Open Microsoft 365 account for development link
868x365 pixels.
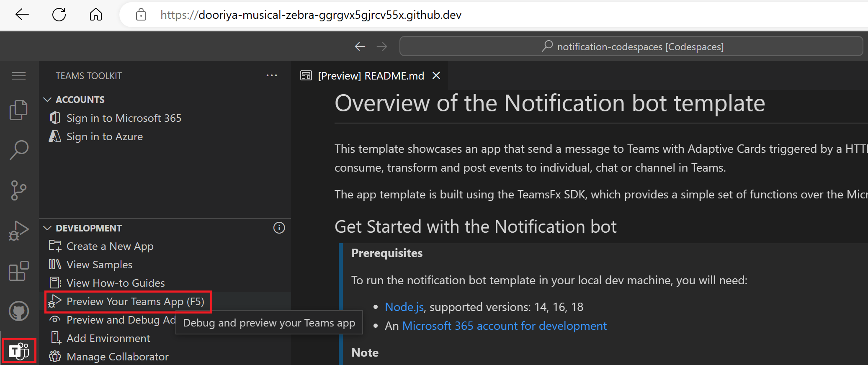click(505, 326)
